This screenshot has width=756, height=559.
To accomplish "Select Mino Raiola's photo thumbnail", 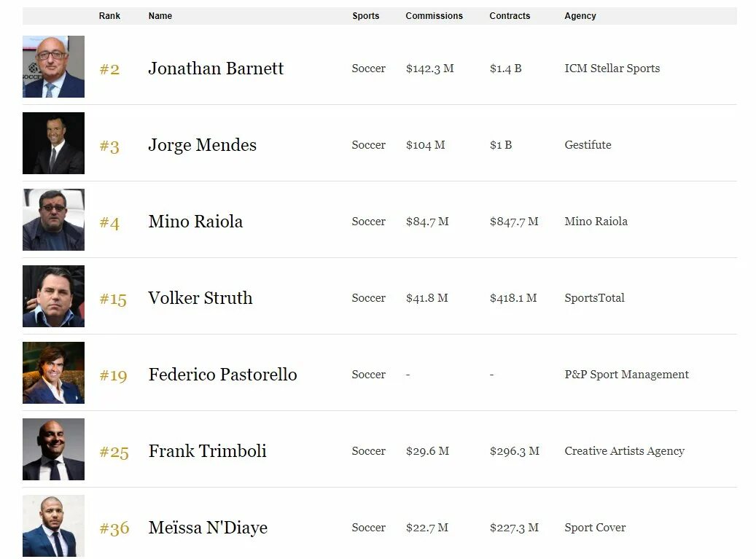I will 53,220.
